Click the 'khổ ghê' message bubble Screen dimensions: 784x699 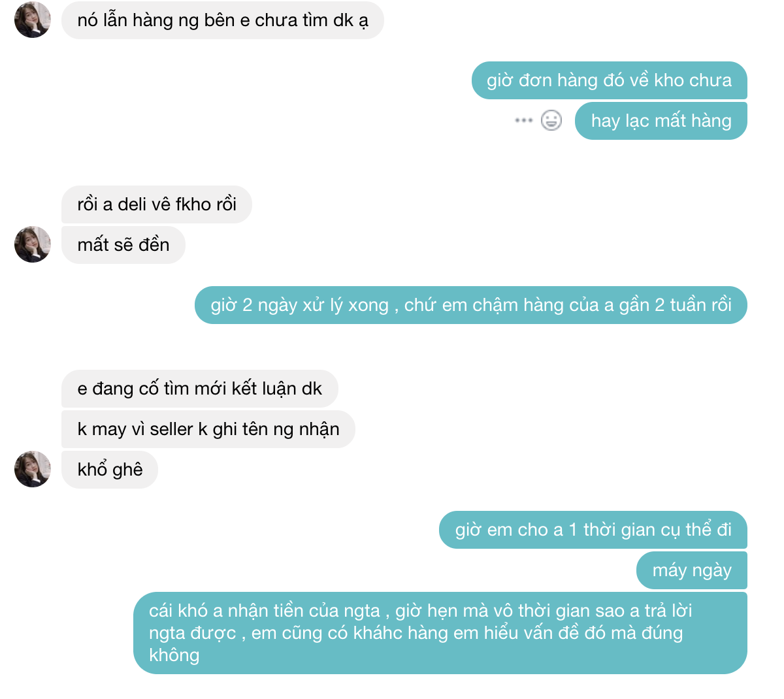coord(110,470)
